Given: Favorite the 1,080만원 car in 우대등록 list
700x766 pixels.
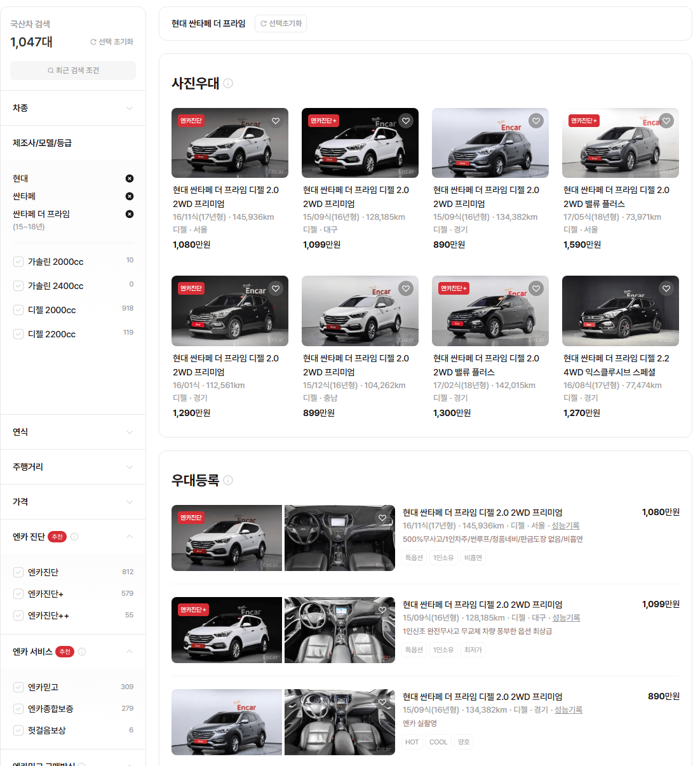Looking at the screenshot, I should click(382, 518).
